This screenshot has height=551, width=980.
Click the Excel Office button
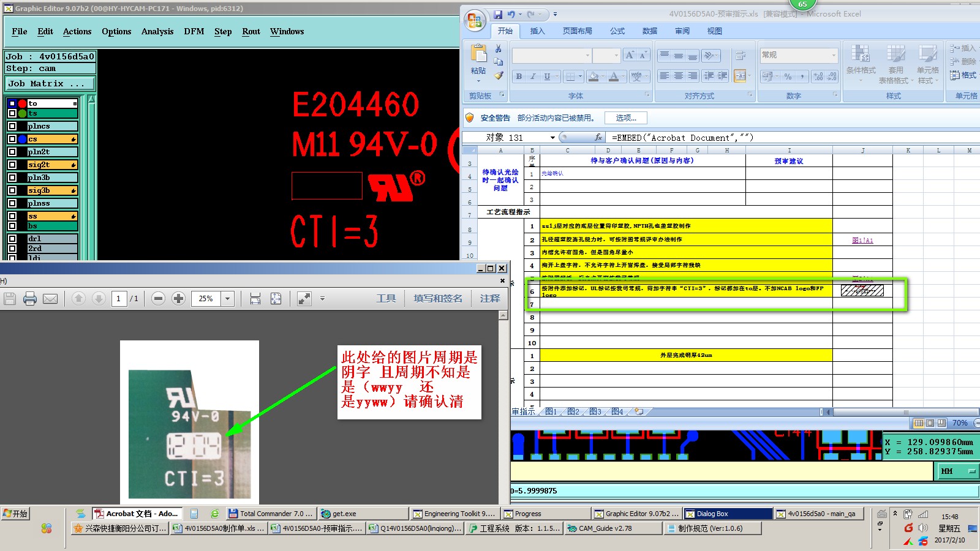(475, 21)
